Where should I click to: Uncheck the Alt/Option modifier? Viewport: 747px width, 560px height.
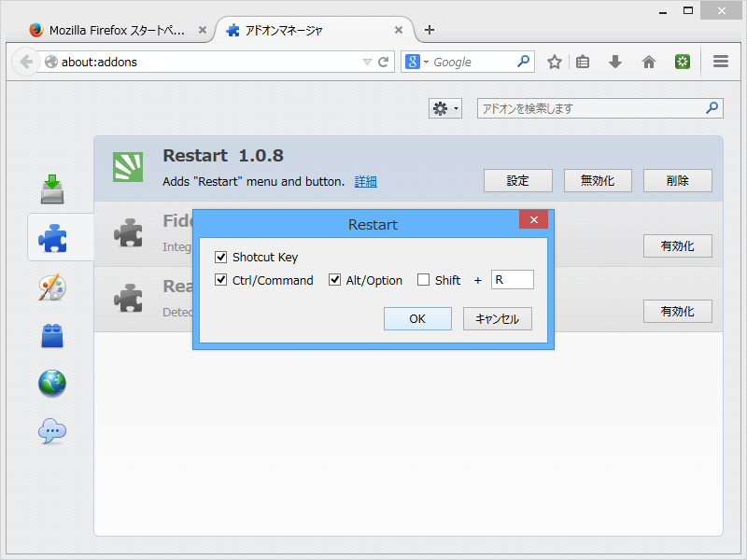[334, 280]
